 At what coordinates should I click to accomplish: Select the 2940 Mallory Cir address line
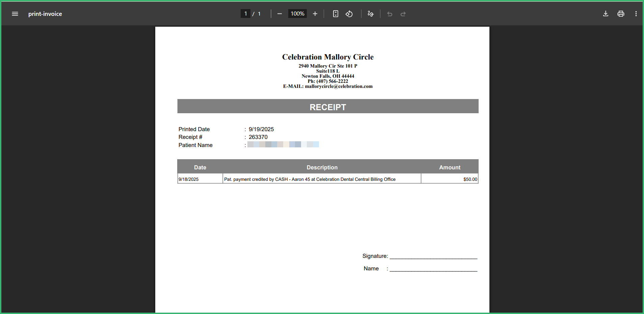[x=328, y=66]
